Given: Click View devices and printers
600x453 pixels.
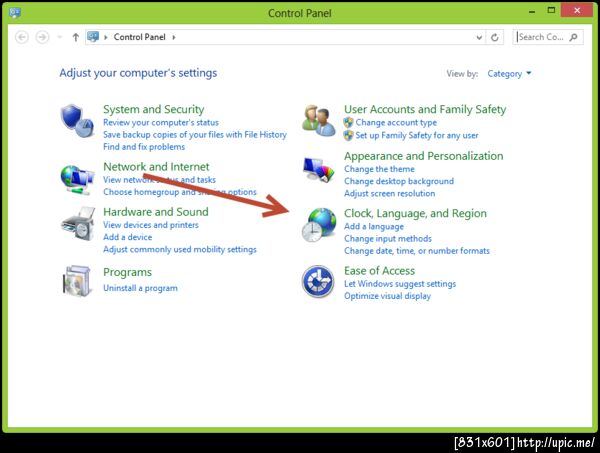Looking at the screenshot, I should (x=151, y=225).
